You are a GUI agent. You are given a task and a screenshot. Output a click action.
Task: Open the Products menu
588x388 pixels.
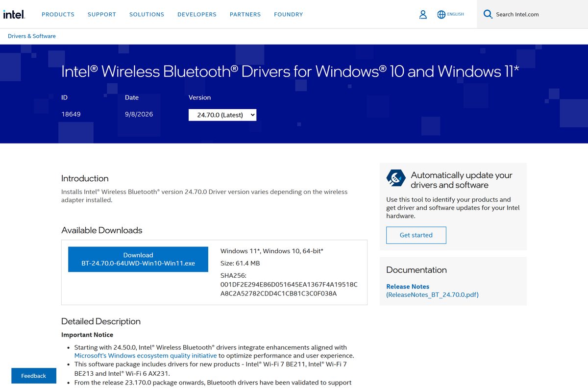(x=58, y=14)
